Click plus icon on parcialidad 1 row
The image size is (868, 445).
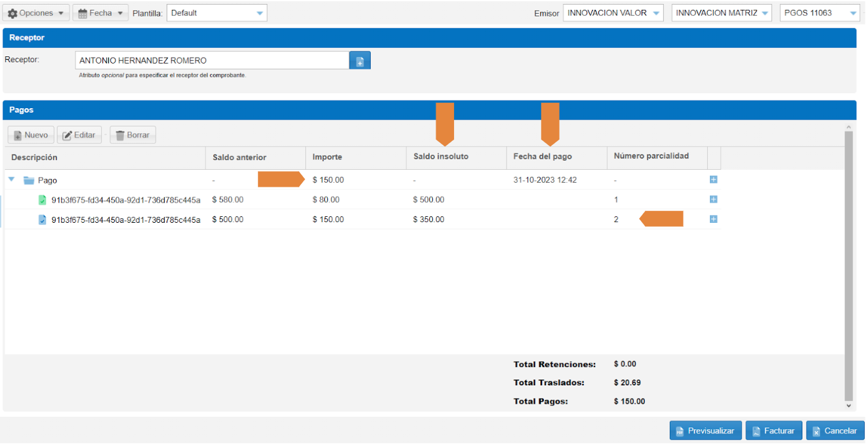[x=713, y=199]
